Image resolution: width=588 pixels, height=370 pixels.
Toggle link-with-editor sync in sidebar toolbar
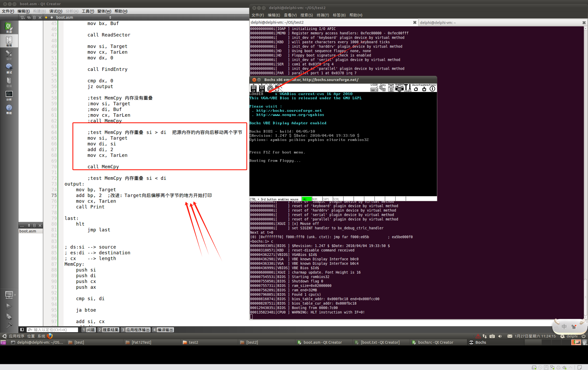(x=29, y=18)
